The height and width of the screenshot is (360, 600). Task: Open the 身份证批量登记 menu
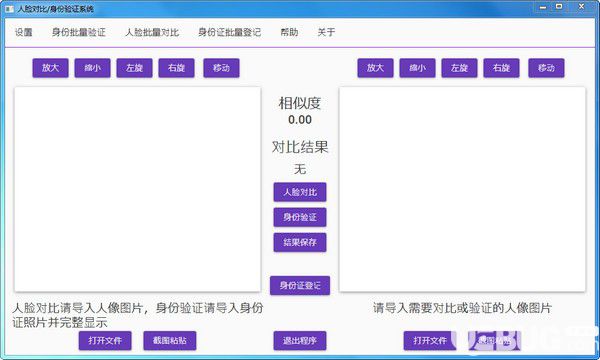(x=230, y=33)
